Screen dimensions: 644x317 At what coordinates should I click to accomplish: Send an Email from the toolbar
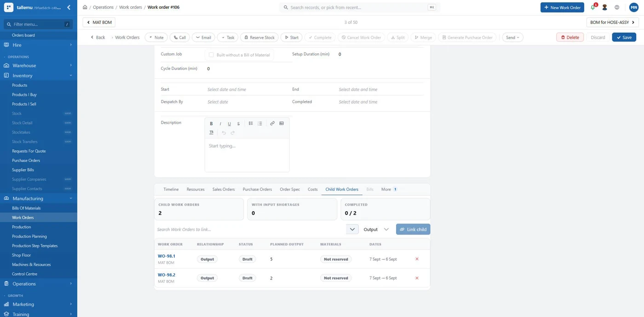(x=203, y=37)
